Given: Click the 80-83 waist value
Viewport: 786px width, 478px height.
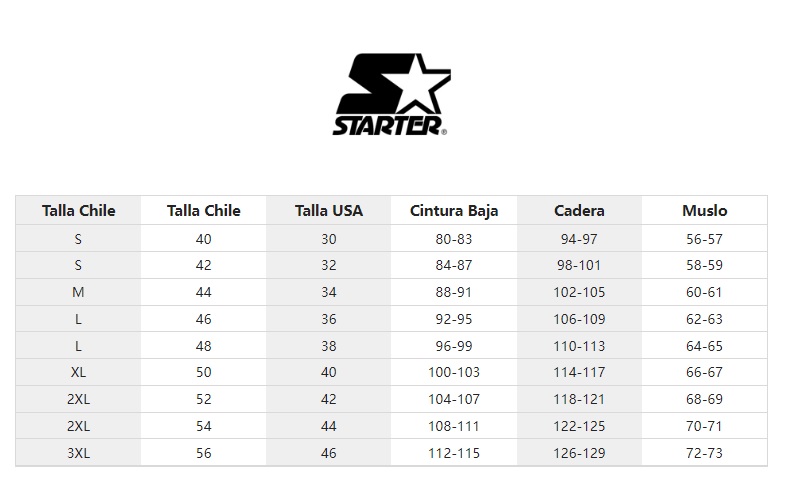Looking at the screenshot, I should [x=454, y=239].
